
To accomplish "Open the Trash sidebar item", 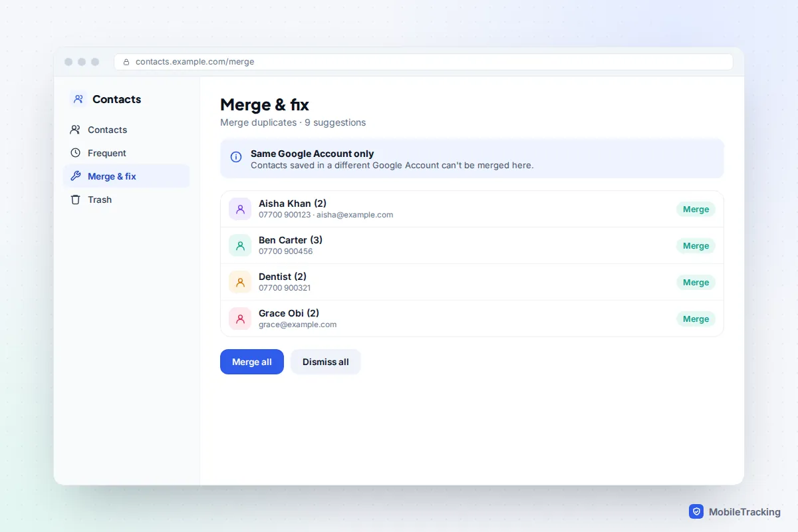I will (126, 199).
